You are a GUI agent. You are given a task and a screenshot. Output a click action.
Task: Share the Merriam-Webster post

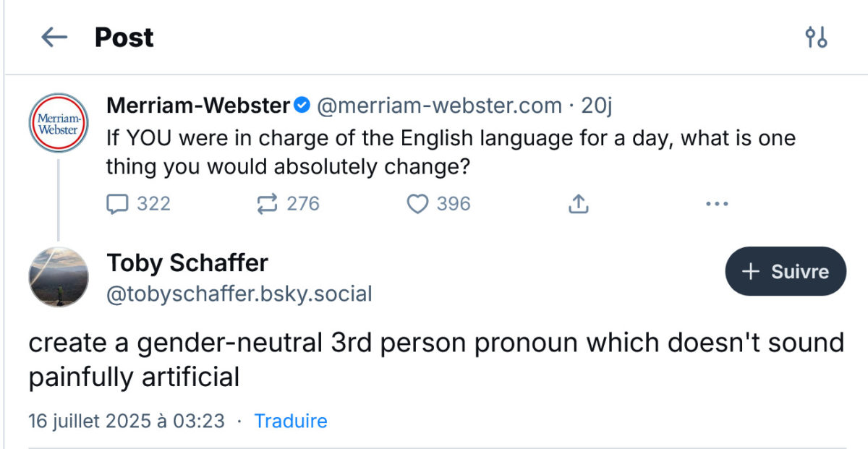(577, 205)
